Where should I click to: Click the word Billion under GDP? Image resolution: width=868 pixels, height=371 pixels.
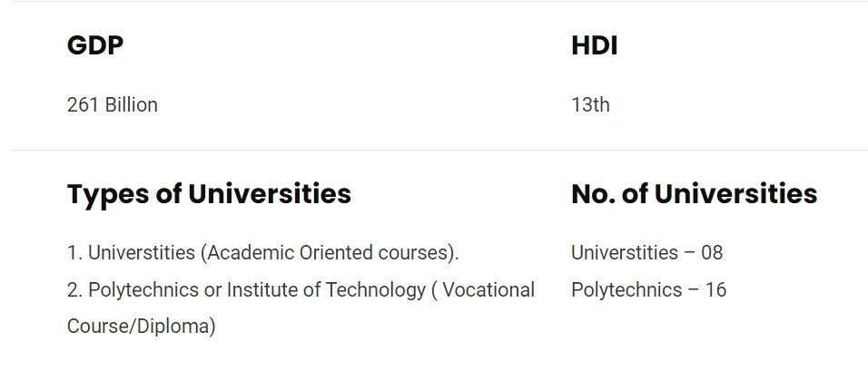click(x=131, y=105)
